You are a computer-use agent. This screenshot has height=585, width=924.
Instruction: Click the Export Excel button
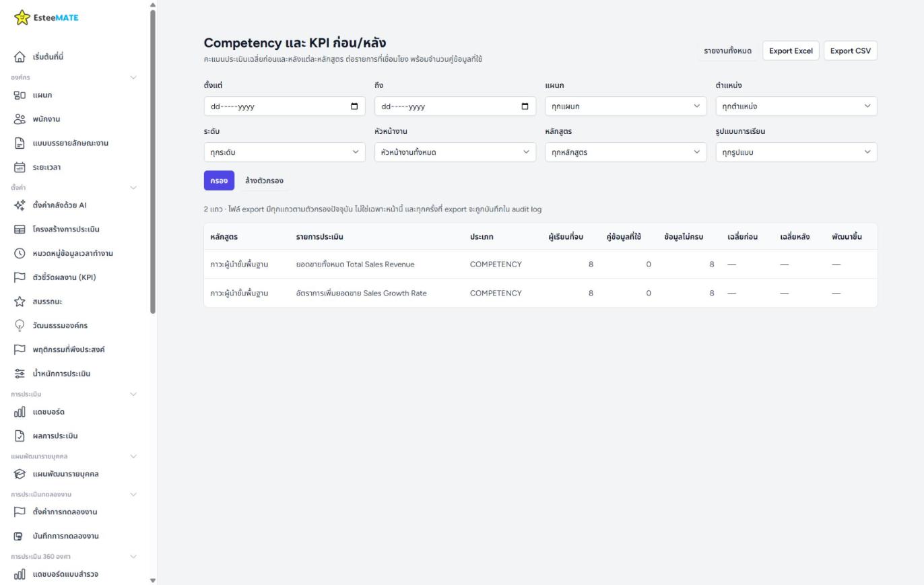[791, 51]
